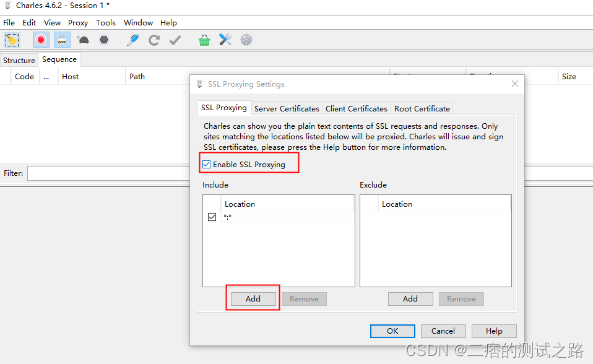Open the Window menu
The image size is (593, 364).
(x=138, y=23)
